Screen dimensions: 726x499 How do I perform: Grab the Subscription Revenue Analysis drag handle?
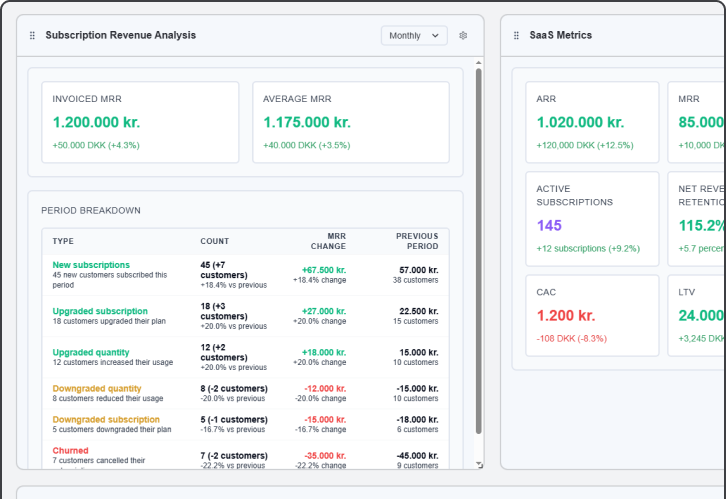click(x=32, y=36)
